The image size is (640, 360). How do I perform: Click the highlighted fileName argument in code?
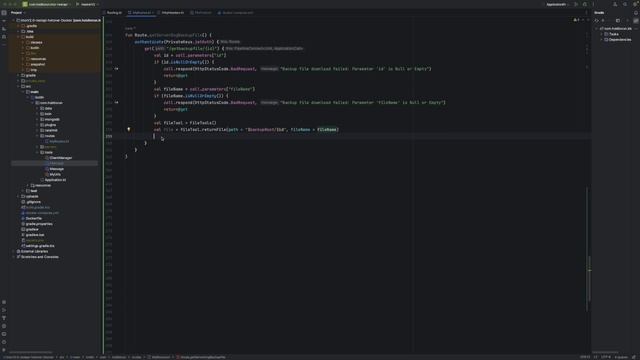(327, 130)
